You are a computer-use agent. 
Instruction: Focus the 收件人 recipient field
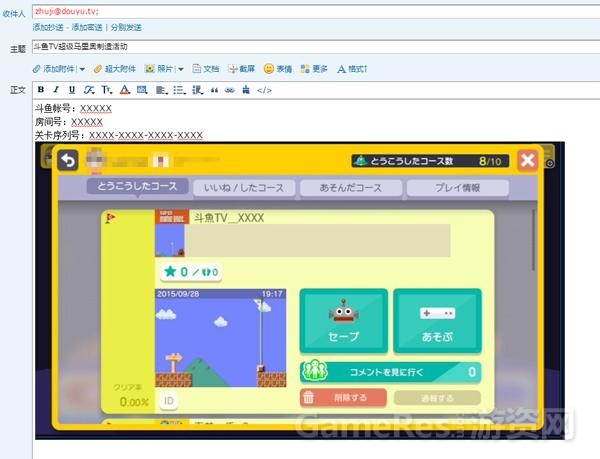[x=316, y=11]
